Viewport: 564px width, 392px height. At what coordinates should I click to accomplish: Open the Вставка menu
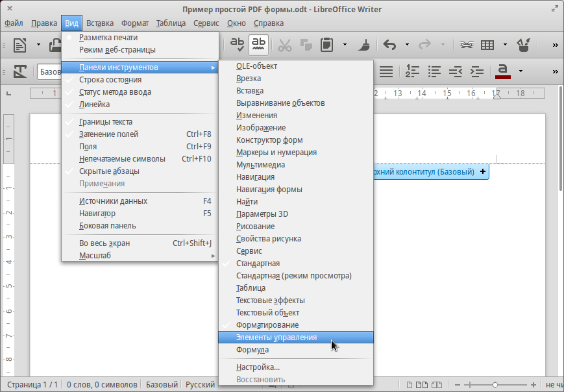point(100,23)
